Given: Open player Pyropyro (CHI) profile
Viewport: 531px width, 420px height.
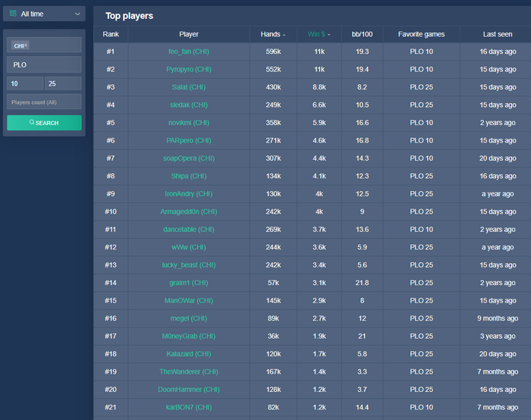Looking at the screenshot, I should (189, 70).
